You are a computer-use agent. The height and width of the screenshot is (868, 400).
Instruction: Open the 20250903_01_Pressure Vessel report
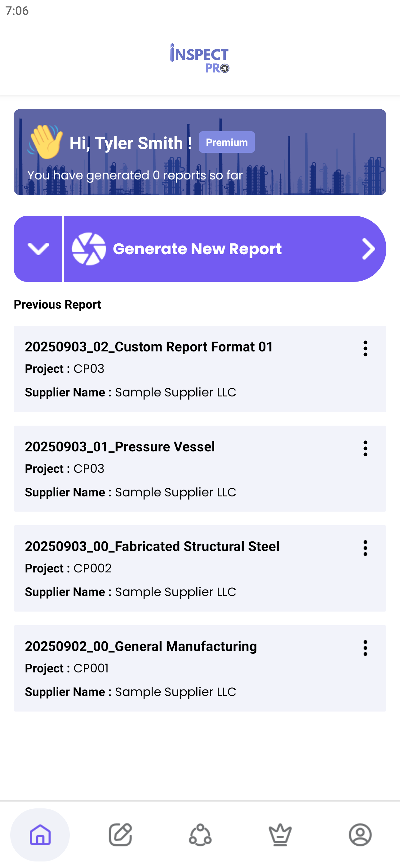tap(120, 447)
